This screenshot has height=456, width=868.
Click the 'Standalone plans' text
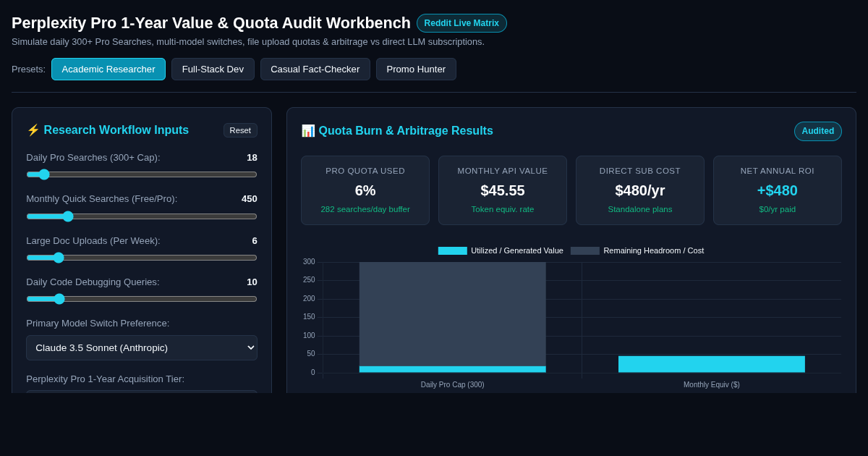(640, 209)
